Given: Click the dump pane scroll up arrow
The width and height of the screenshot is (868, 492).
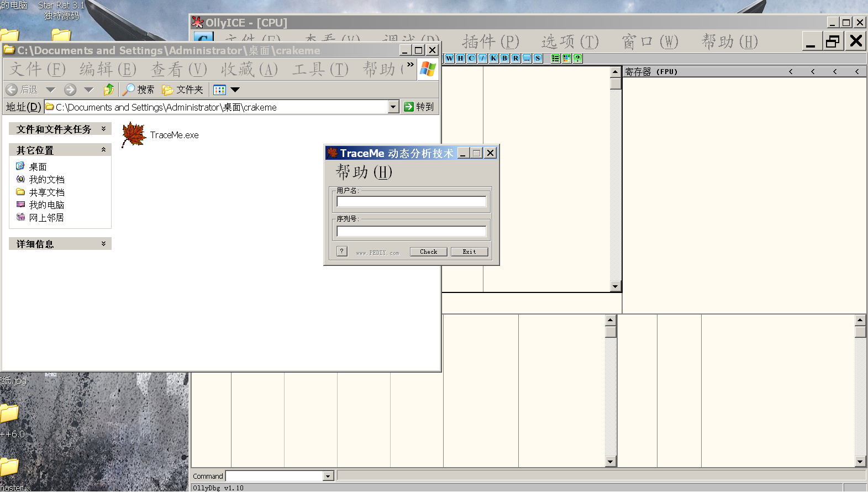Looking at the screenshot, I should pyautogui.click(x=611, y=320).
